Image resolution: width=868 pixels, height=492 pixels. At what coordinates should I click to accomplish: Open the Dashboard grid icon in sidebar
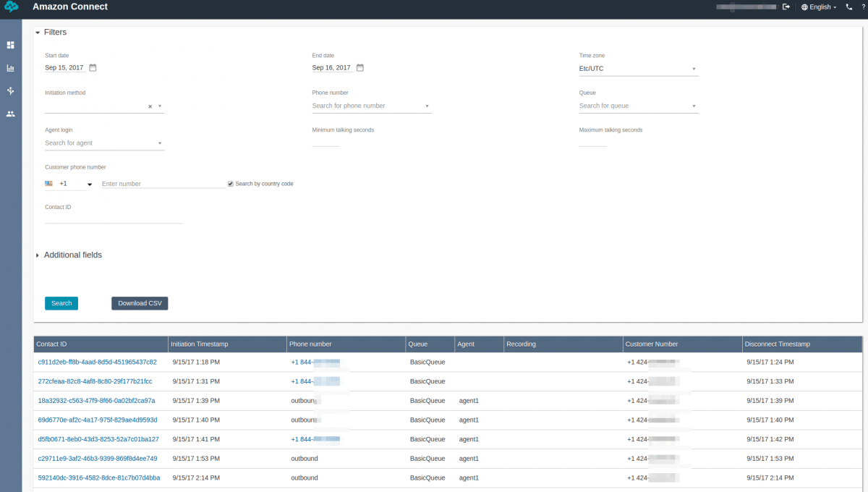pyautogui.click(x=10, y=45)
